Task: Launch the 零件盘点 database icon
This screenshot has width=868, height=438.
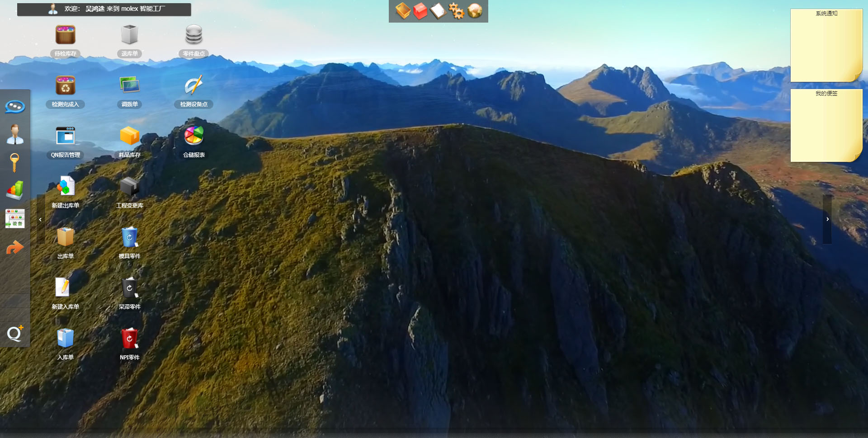Action: [x=194, y=35]
